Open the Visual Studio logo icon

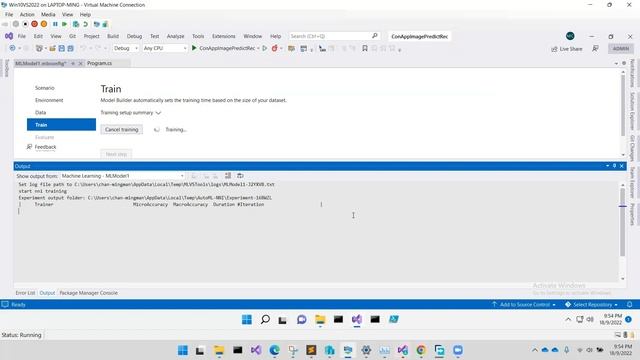coord(9,36)
